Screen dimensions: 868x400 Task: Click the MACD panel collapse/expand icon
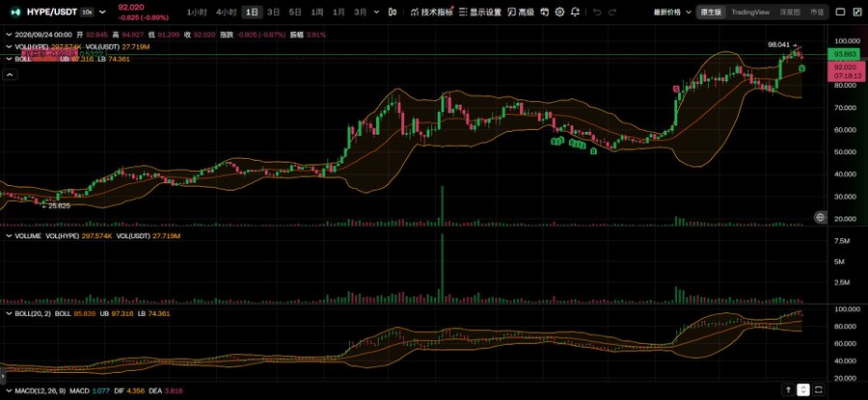click(802, 389)
